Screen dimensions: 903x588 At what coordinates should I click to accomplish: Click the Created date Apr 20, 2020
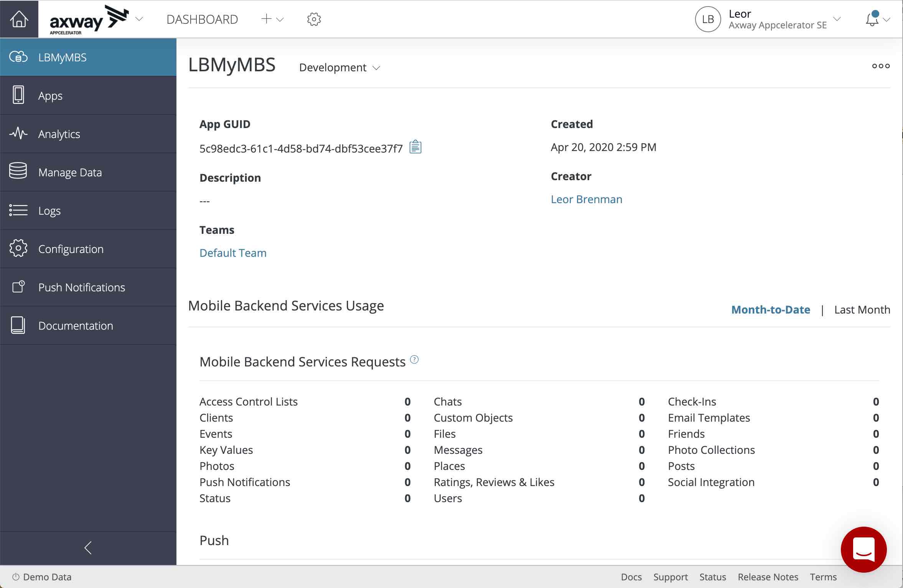(x=603, y=147)
